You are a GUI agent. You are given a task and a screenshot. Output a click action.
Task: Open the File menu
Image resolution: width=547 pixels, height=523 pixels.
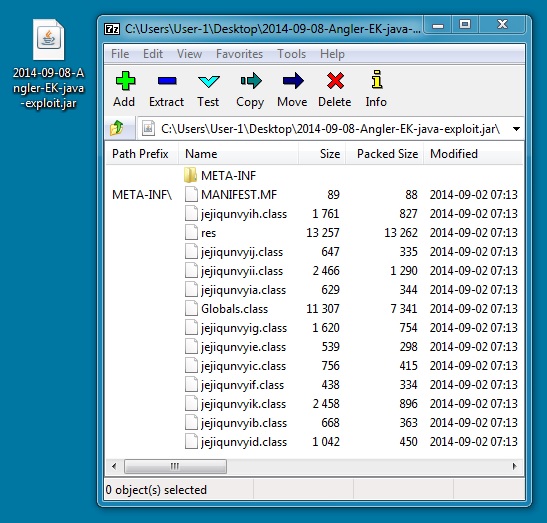pos(120,54)
